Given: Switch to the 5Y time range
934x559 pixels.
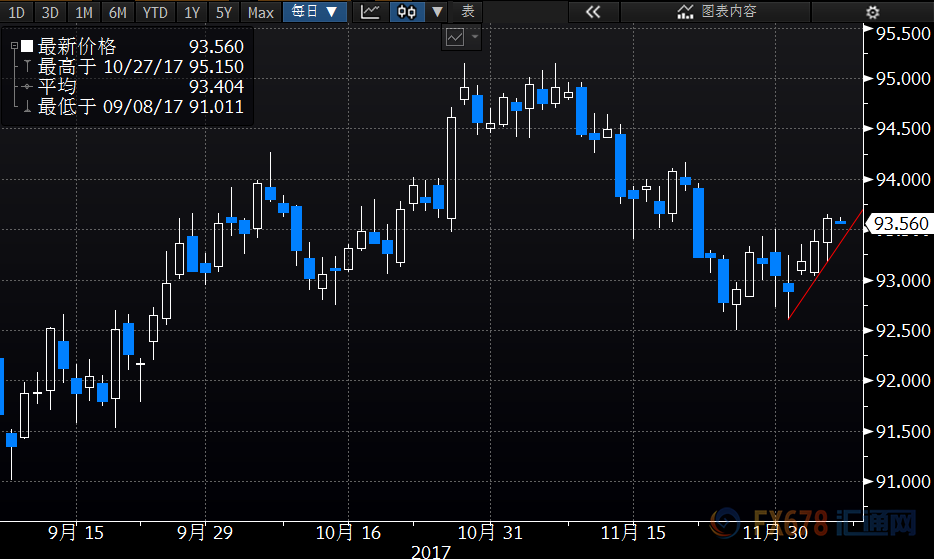Looking at the screenshot, I should click(224, 12).
